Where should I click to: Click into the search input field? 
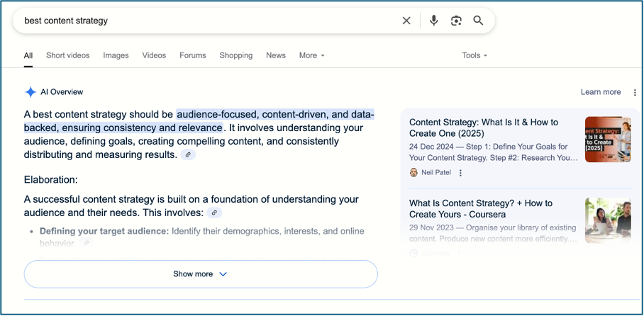tap(206, 21)
